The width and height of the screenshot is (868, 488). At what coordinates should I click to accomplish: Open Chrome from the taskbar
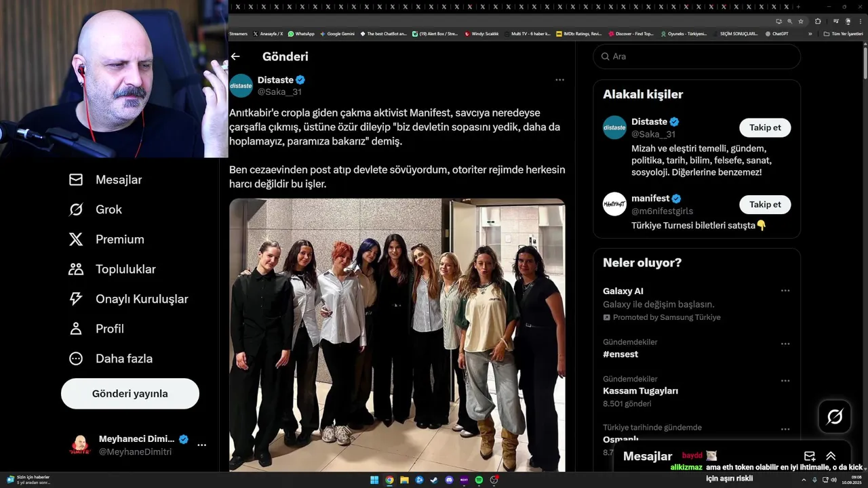(x=389, y=480)
